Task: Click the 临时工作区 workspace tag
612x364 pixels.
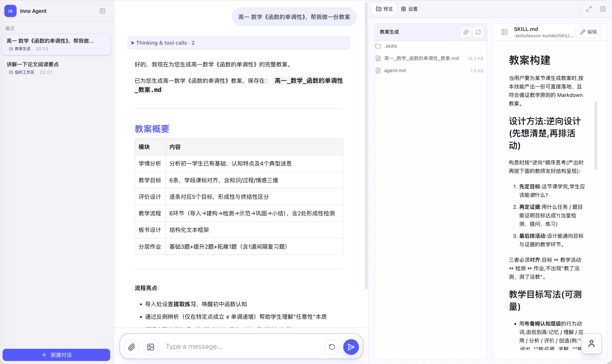Action: pyautogui.click(x=22, y=72)
